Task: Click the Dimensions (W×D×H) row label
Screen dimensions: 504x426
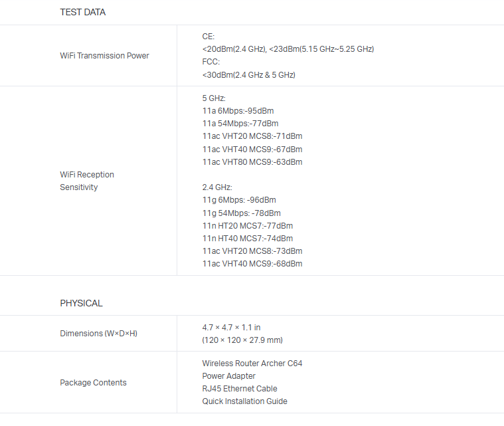Action: point(98,334)
